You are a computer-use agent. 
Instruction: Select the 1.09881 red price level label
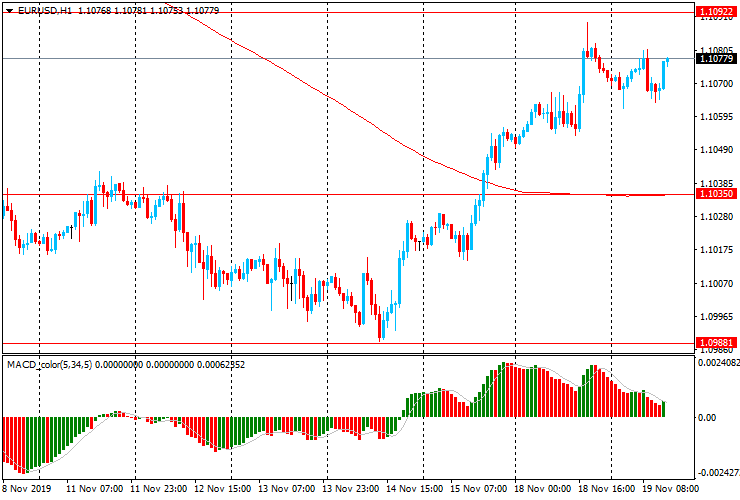click(716, 343)
